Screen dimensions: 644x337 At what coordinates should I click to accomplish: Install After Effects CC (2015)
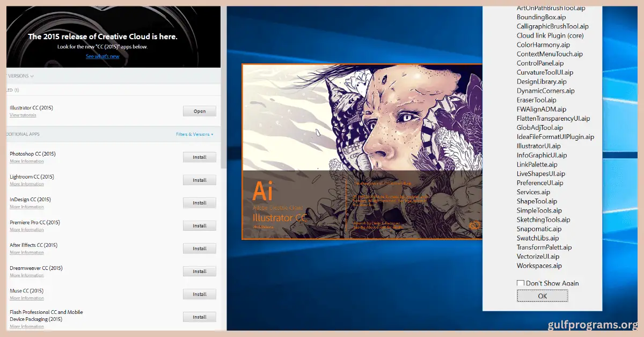tap(199, 248)
